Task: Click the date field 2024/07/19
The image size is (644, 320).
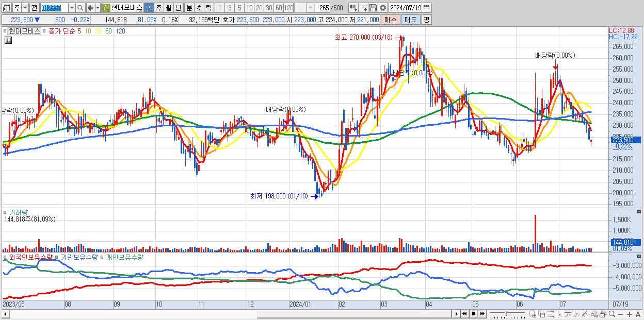Action: point(405,8)
